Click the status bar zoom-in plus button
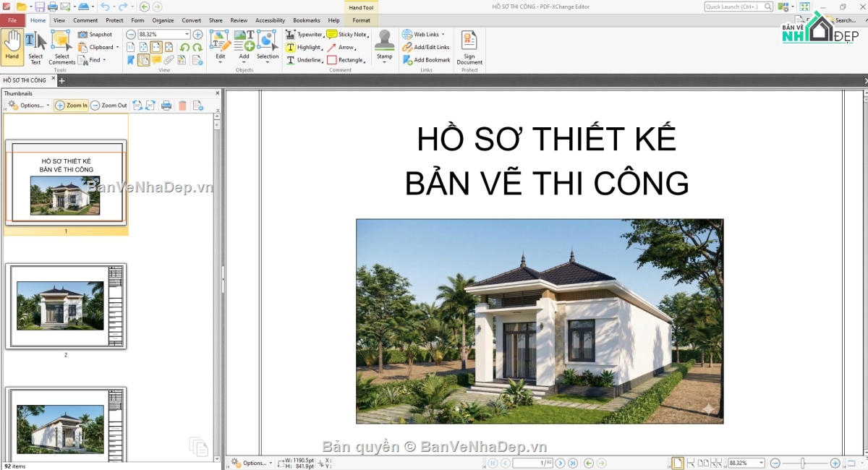The image size is (868, 470). [835, 463]
